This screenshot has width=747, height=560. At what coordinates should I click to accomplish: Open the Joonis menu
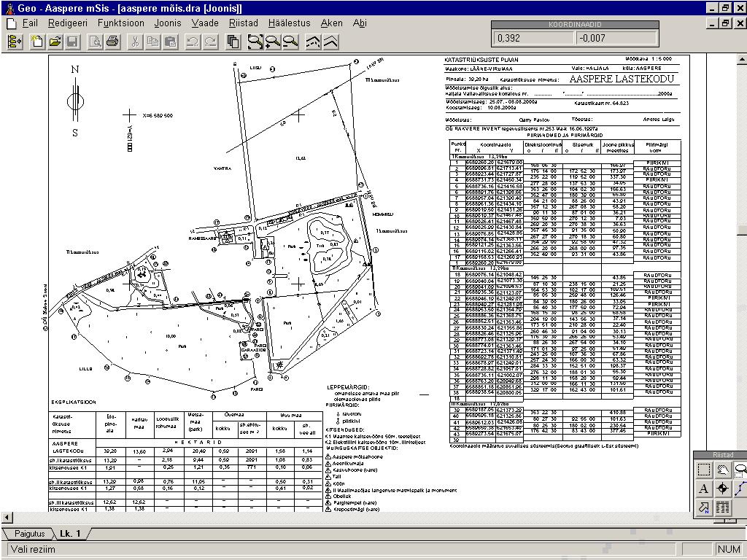pyautogui.click(x=168, y=23)
